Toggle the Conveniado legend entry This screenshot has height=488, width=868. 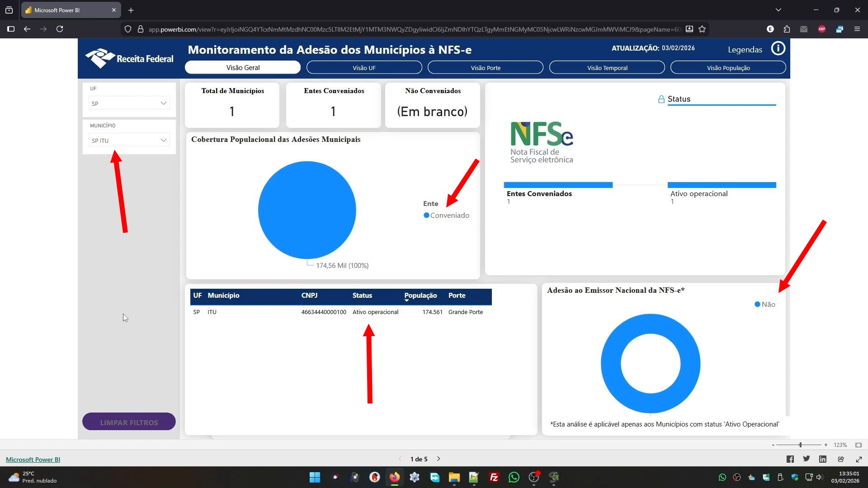(446, 216)
